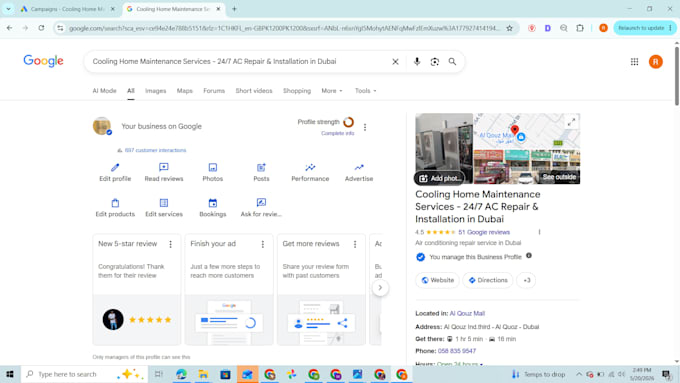Clear the search box with X
Screen dimensions: 680x383
(x=395, y=62)
